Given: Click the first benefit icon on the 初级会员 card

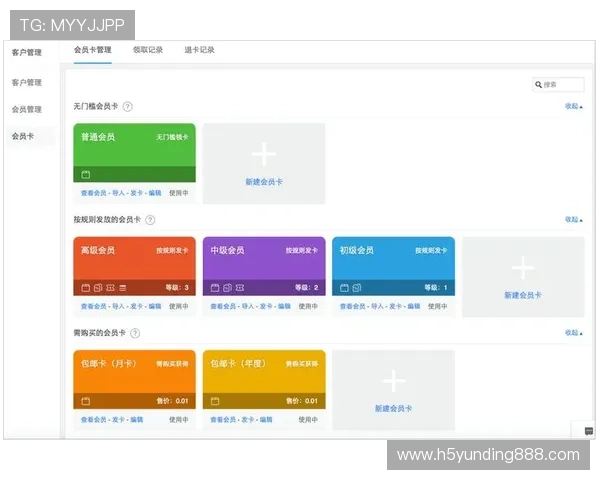Looking at the screenshot, I should pyautogui.click(x=344, y=288).
